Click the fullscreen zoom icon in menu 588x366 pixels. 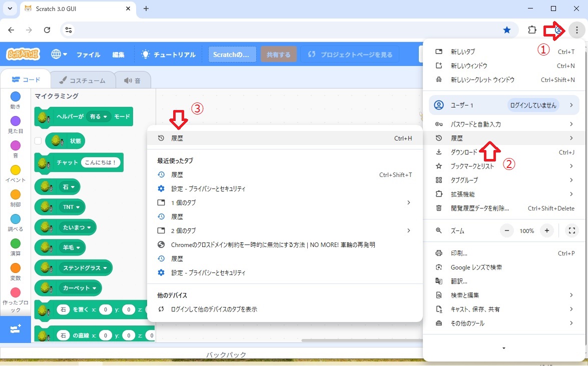571,231
